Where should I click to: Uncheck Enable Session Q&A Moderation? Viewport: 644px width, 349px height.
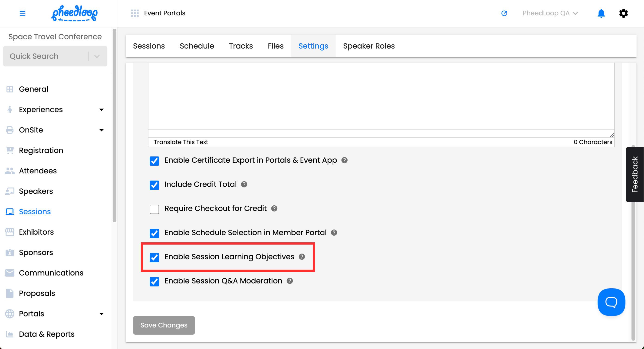tap(154, 282)
